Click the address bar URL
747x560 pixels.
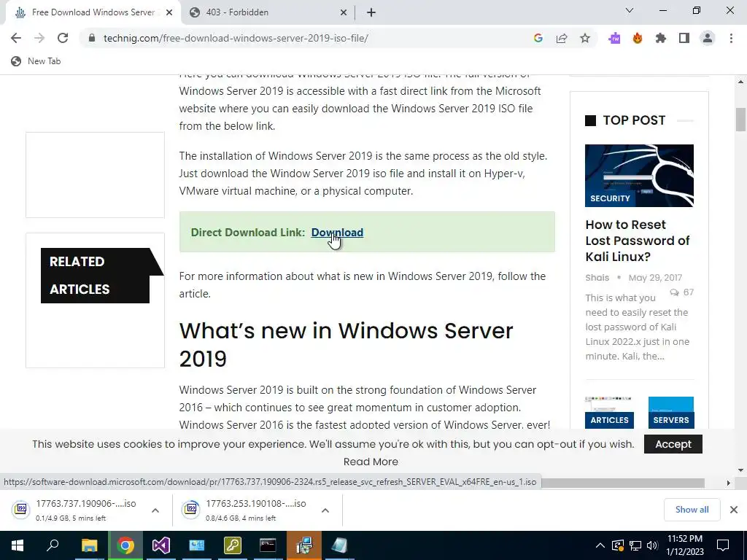236,38
